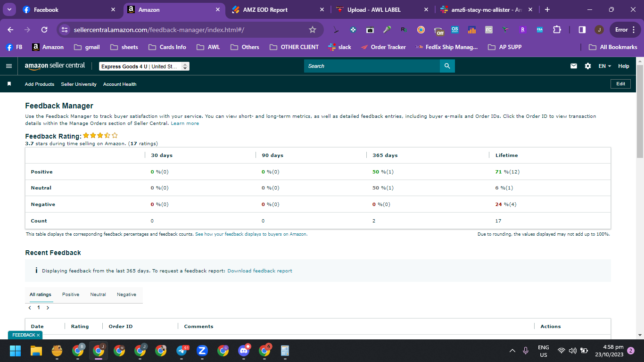Click the page vertical scrollbar

[640, 111]
